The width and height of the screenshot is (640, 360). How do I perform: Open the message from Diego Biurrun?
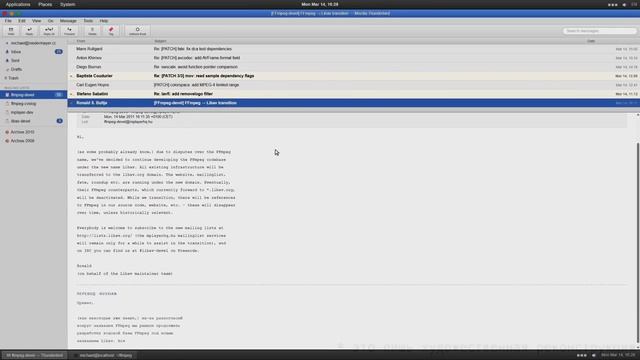tap(353, 67)
